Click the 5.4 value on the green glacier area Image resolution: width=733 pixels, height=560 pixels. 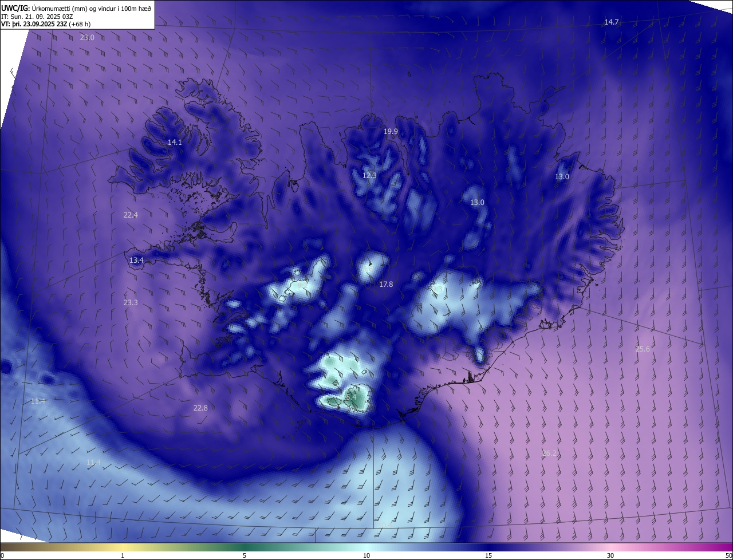[350, 396]
